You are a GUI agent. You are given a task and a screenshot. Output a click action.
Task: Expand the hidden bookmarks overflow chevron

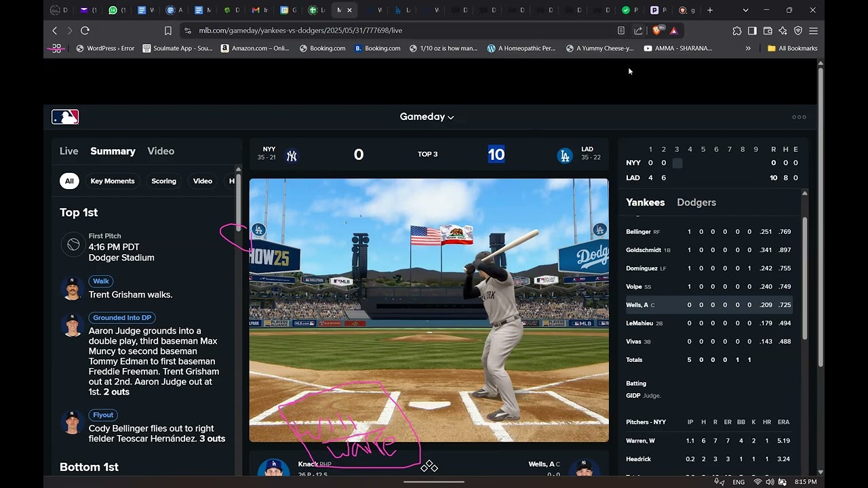(x=748, y=48)
